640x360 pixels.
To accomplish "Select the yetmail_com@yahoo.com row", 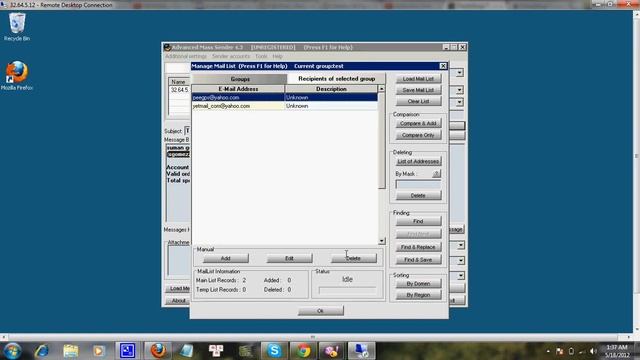I will coord(285,106).
